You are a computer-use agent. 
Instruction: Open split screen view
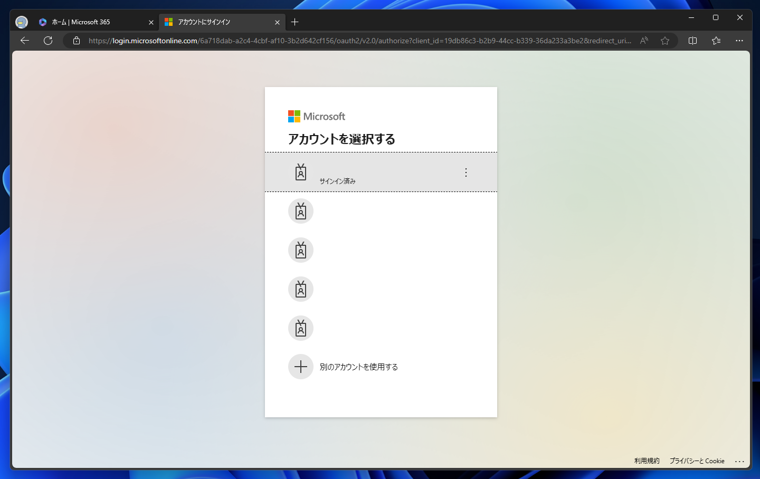pos(693,41)
